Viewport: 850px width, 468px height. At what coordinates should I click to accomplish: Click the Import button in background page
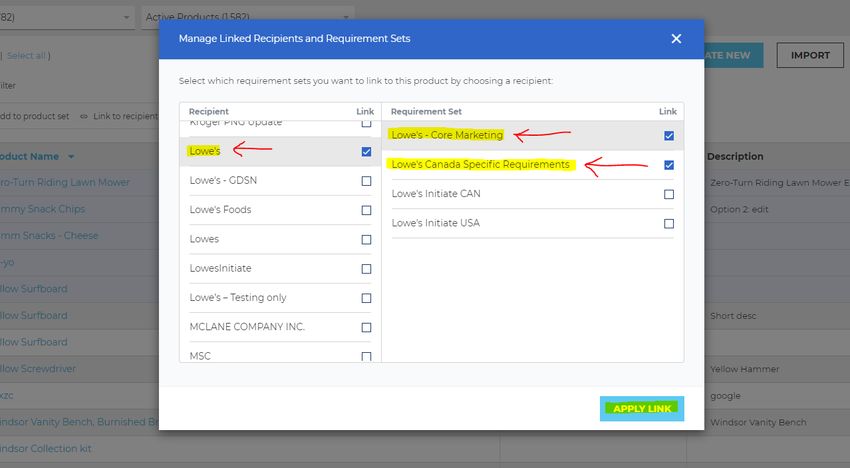point(810,55)
